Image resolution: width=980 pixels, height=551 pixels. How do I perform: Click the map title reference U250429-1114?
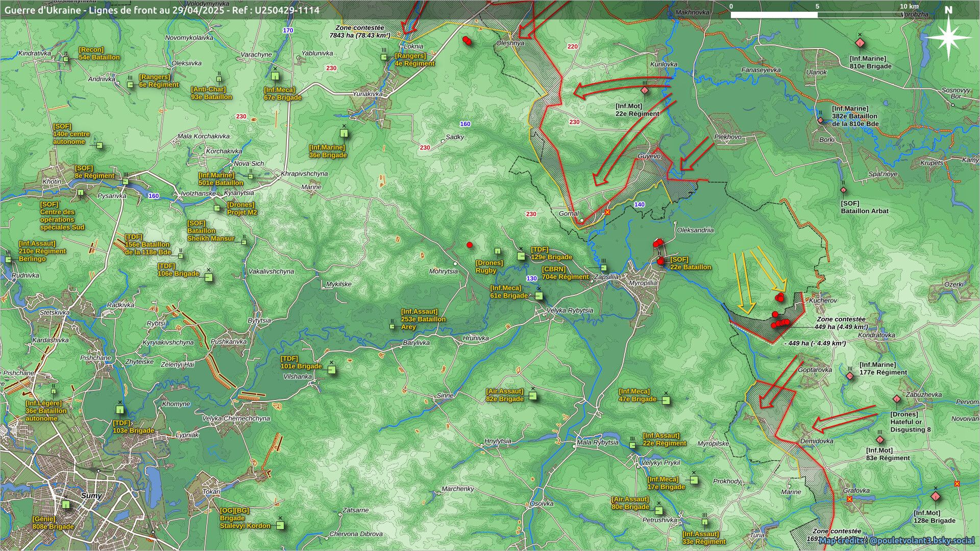(x=288, y=10)
